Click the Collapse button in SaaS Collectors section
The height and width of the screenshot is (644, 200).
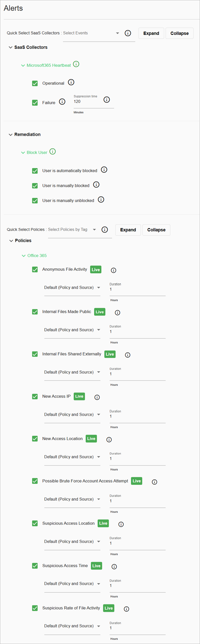(x=179, y=33)
